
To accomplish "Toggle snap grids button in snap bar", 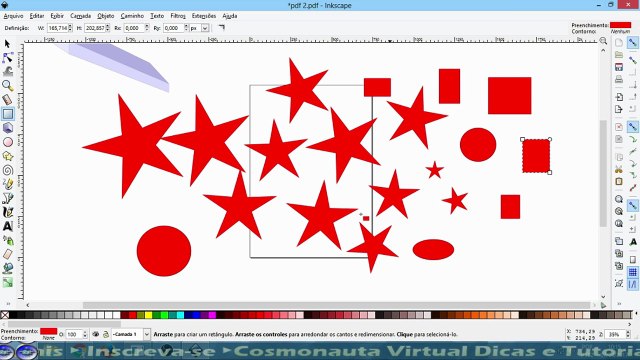I will [633, 272].
